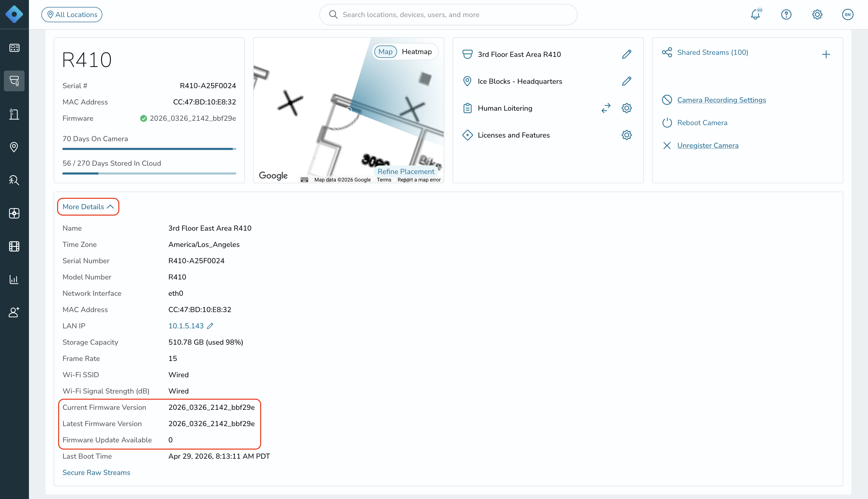Click the search locations and devices field
Screen dimensions: 868x499
click(448, 14)
